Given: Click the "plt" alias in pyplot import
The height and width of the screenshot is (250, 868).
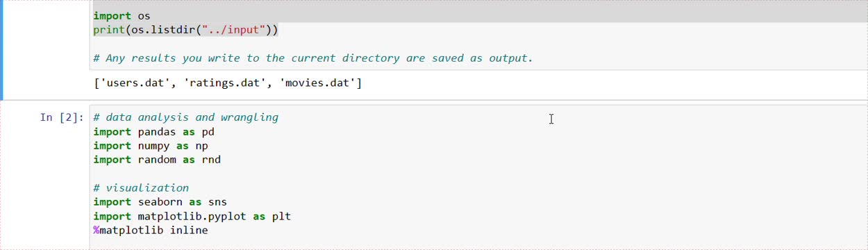Looking at the screenshot, I should [x=281, y=217].
